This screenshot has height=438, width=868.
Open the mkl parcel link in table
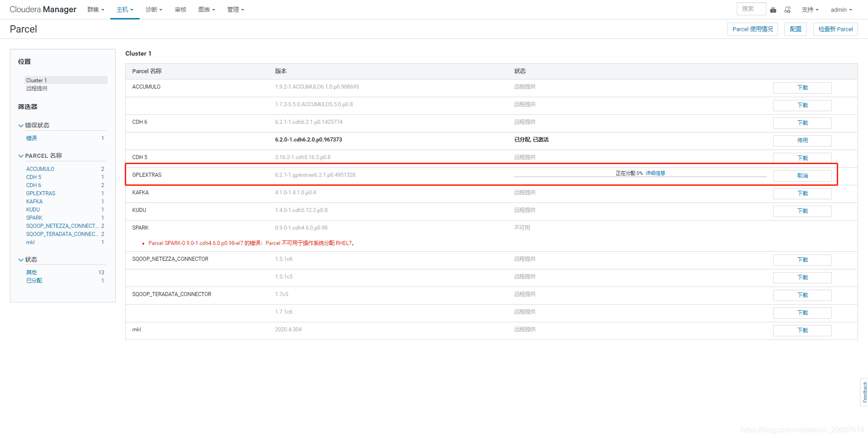(137, 330)
